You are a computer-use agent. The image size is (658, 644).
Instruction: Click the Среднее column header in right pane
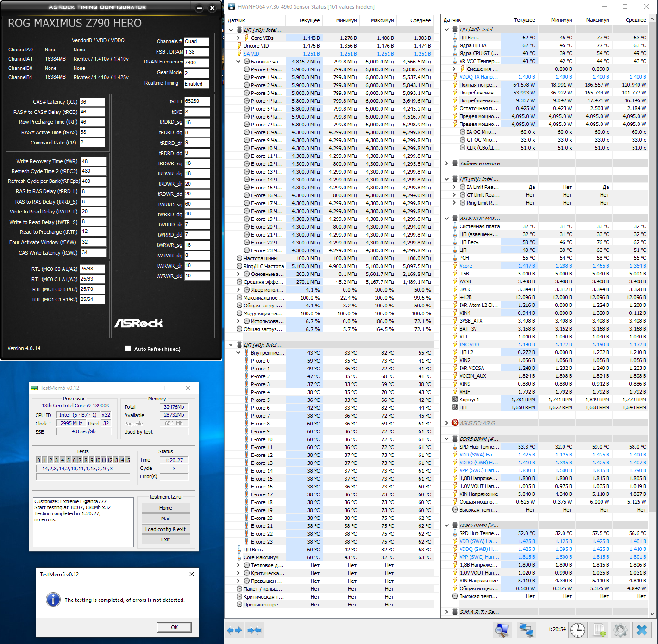630,20
